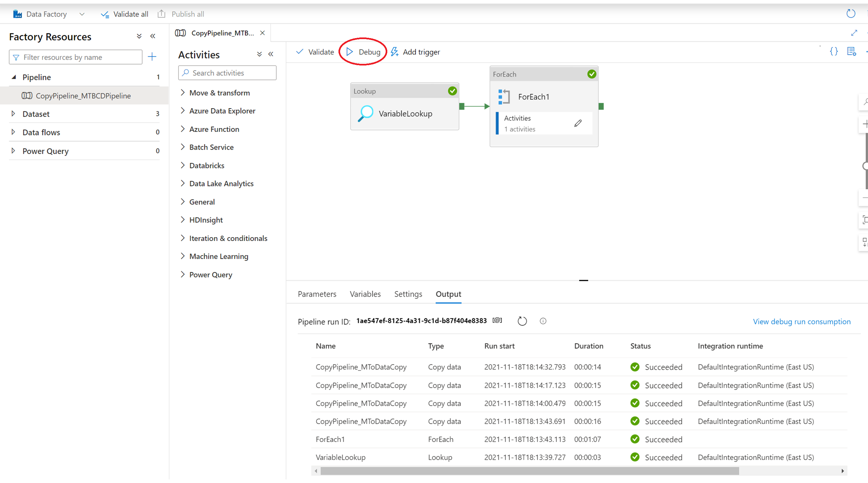
Task: Close the CopyPipeline_MTB... tab
Action: coord(263,33)
